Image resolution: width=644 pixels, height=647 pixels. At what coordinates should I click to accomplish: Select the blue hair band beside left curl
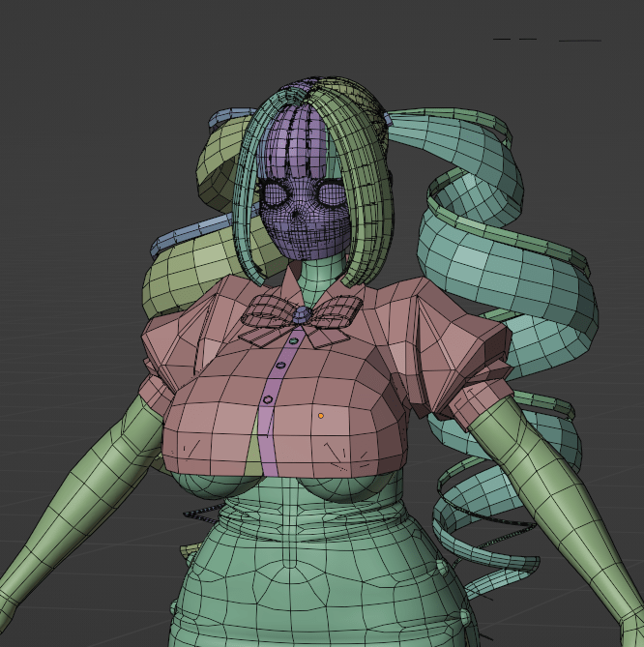(x=184, y=235)
